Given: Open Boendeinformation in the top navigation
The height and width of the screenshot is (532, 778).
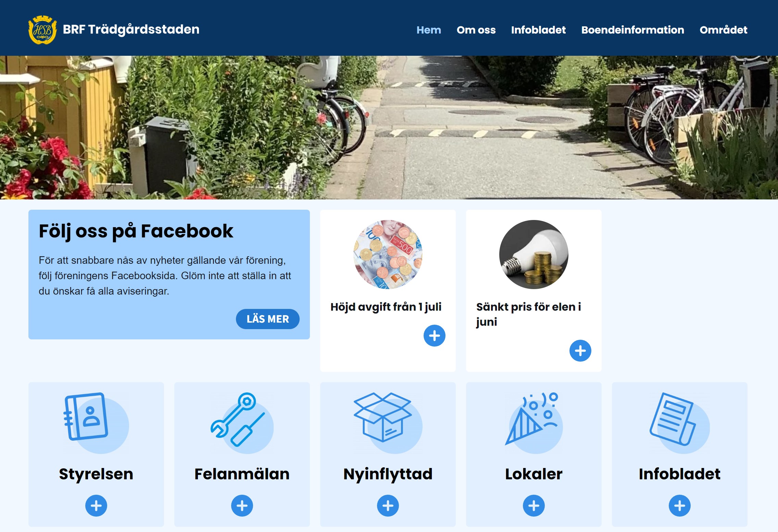Looking at the screenshot, I should (x=632, y=30).
